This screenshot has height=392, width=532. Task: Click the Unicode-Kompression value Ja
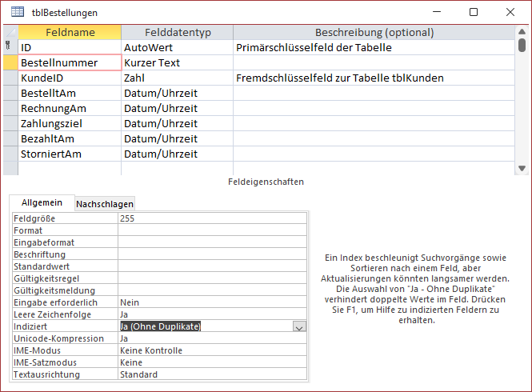(212, 338)
